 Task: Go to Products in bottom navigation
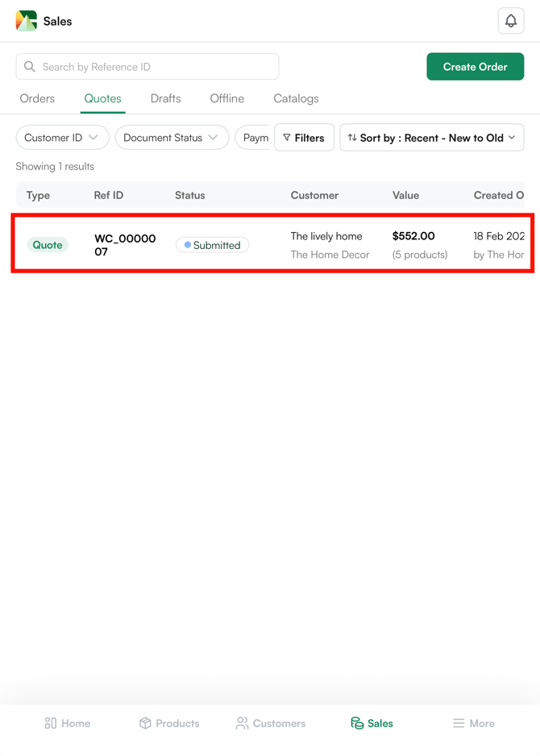point(169,723)
